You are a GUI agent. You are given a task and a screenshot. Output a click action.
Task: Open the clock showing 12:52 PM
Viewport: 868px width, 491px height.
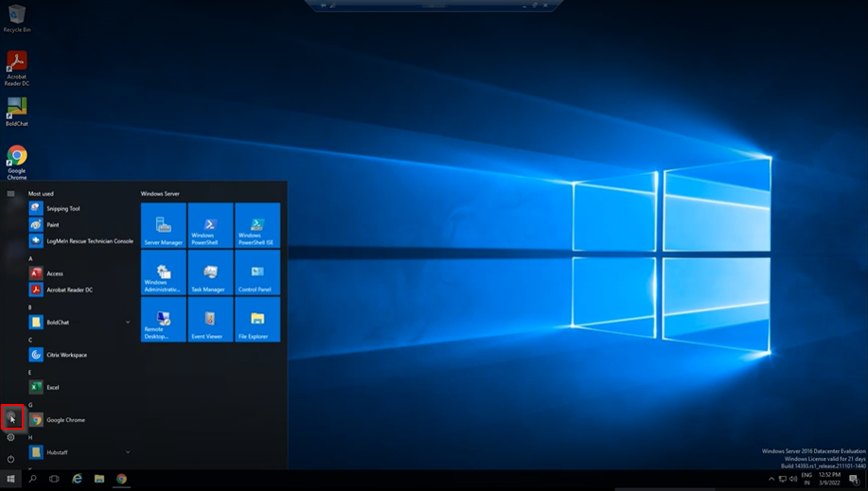point(827,480)
